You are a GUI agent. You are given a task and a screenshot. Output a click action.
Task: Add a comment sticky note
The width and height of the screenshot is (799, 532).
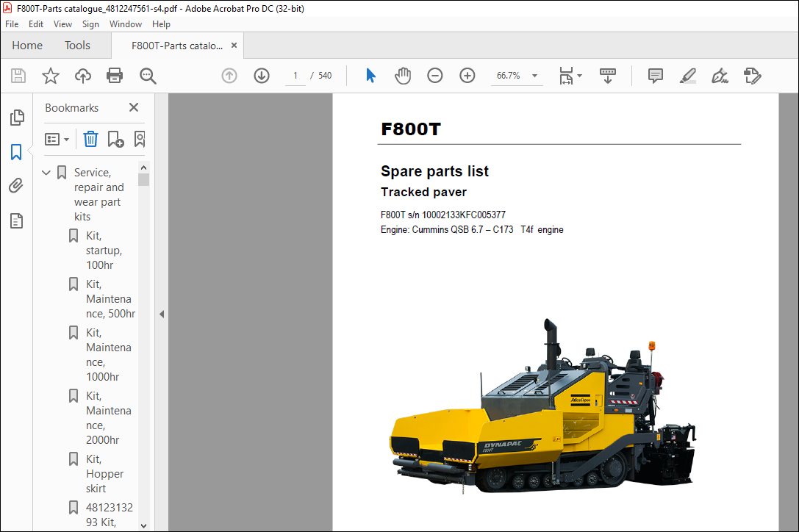[x=656, y=76]
